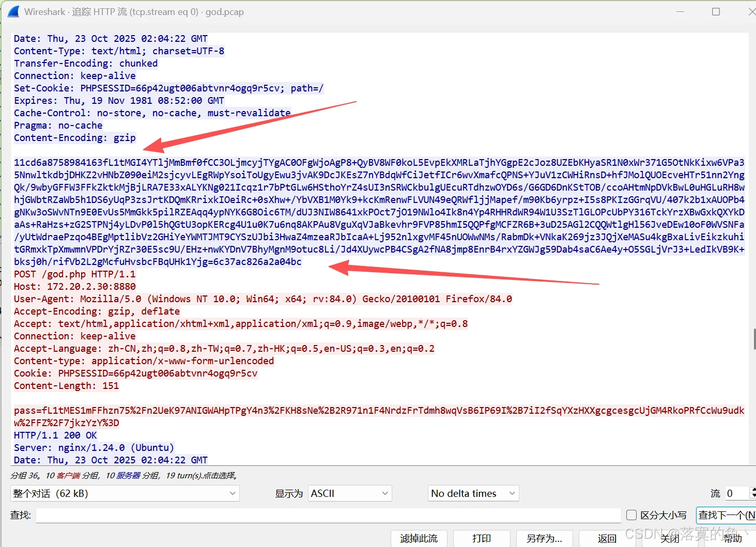Click the 查找下一个 find next button
Screen dimensions: 756x547
[726, 515]
